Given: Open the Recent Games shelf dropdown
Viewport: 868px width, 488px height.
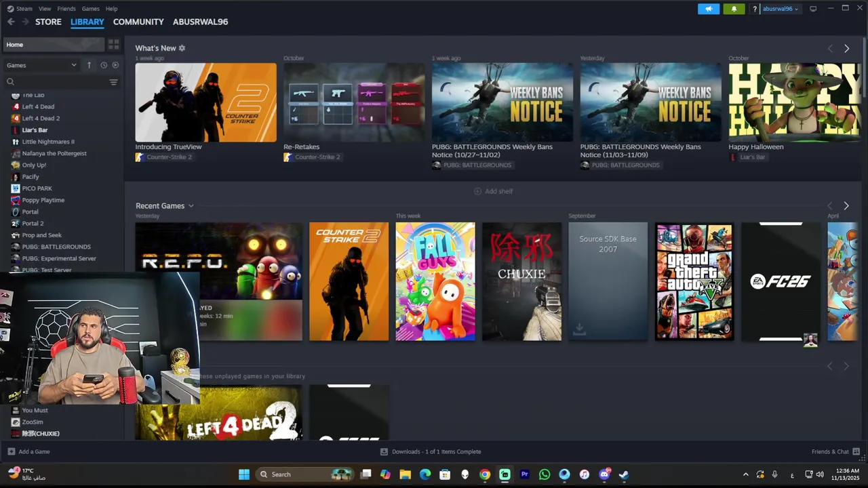Looking at the screenshot, I should click(x=191, y=206).
